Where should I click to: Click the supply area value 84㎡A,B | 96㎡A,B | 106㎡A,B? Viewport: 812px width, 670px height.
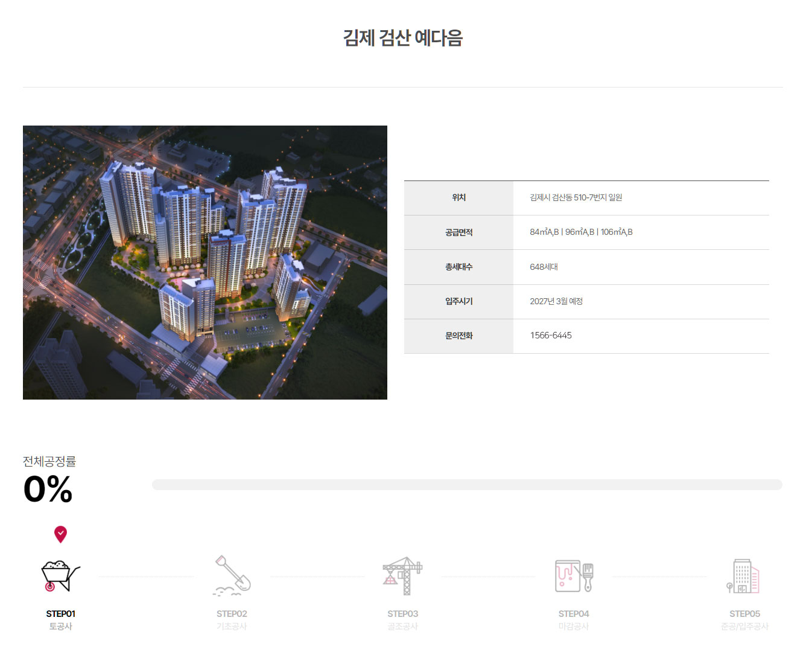tap(581, 232)
